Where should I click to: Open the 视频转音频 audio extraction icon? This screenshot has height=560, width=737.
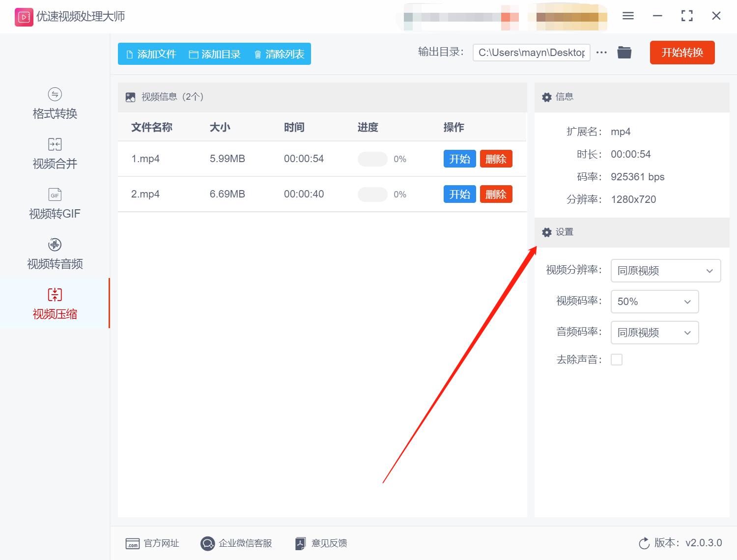coord(54,244)
